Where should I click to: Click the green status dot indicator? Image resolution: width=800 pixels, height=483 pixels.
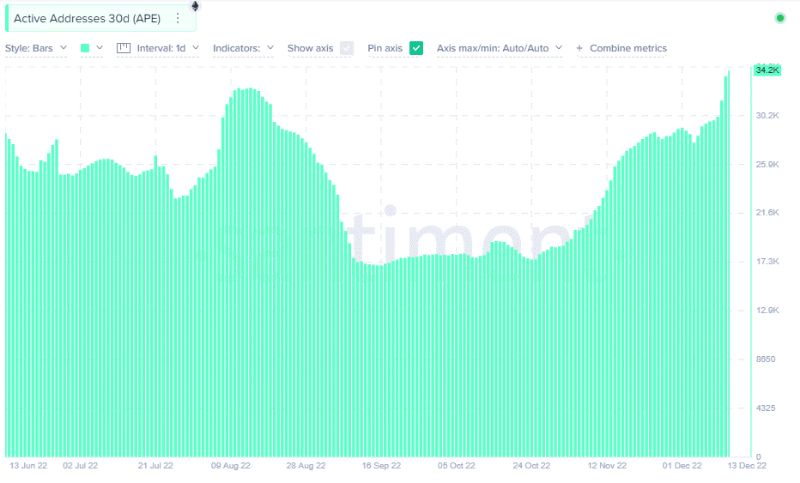780,18
